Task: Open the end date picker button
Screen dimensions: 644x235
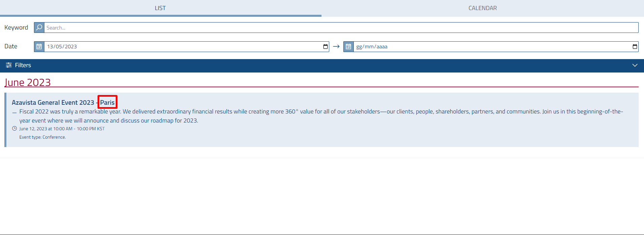Action: (635, 47)
